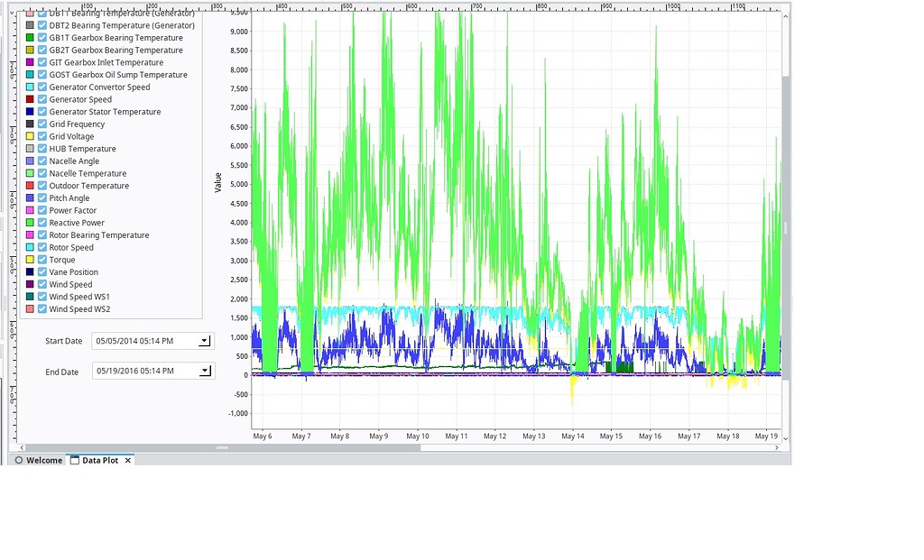This screenshot has width=924, height=560.
Task: Click the yellow icon beside Torque
Action: [30, 259]
